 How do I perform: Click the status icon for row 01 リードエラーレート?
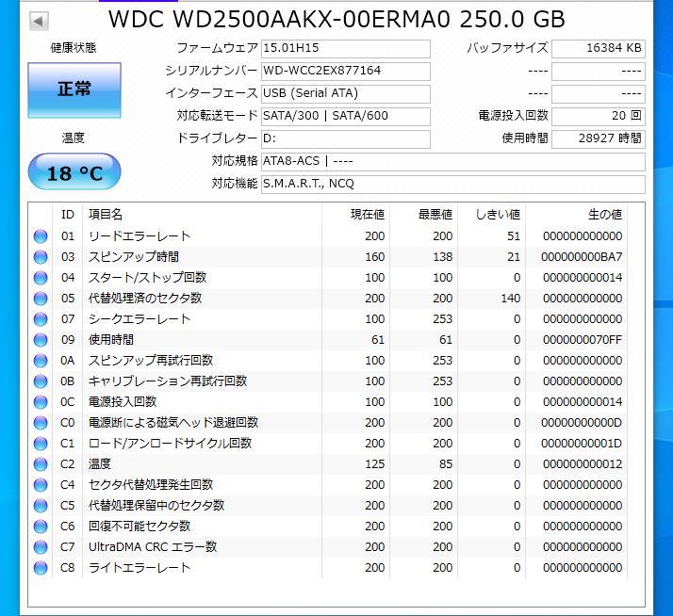[x=41, y=236]
